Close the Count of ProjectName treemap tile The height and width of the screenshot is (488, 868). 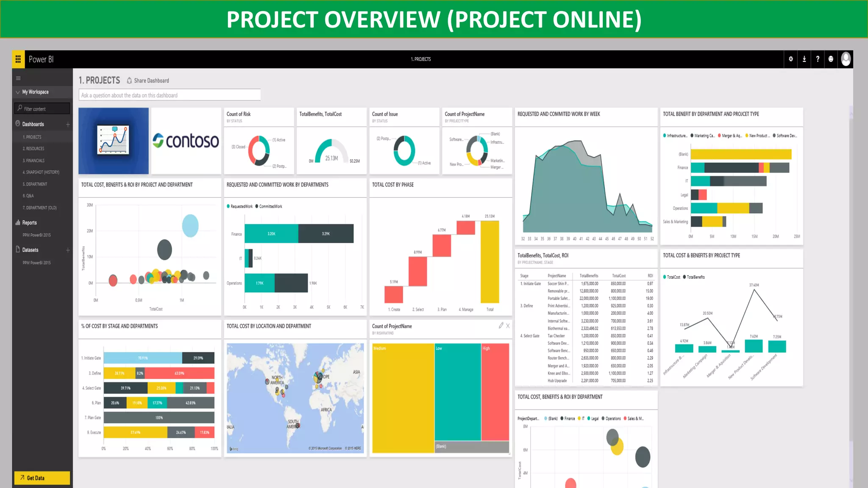pyautogui.click(x=508, y=326)
